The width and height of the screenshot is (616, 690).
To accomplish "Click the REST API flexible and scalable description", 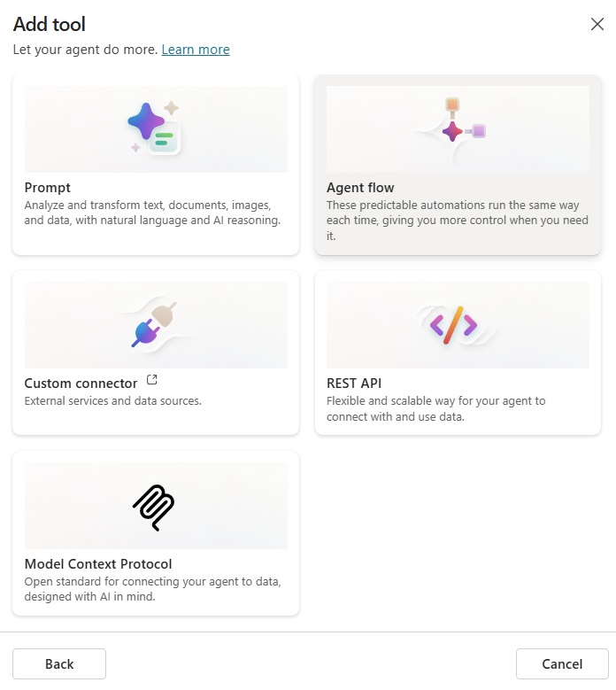I will coord(436,408).
